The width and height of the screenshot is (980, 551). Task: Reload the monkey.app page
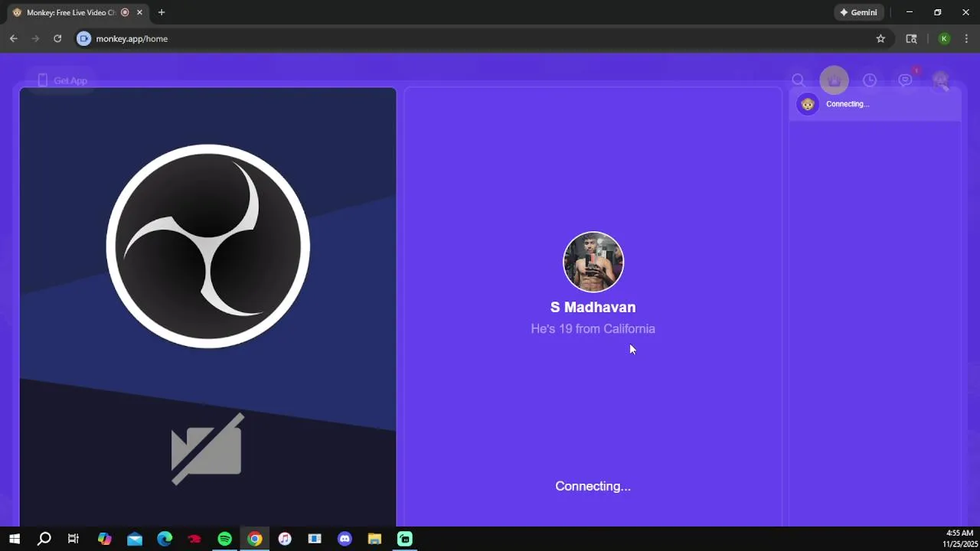57,38
